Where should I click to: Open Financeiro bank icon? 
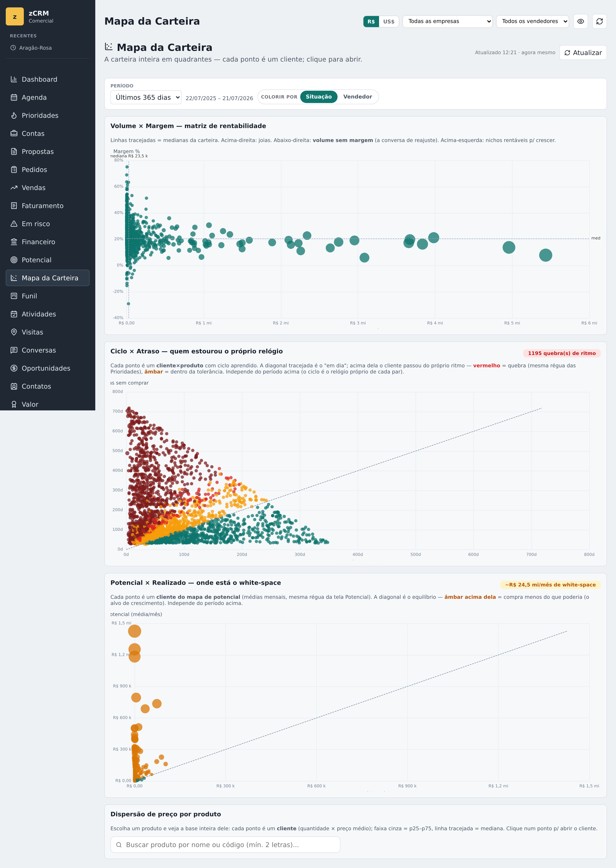pos(14,242)
